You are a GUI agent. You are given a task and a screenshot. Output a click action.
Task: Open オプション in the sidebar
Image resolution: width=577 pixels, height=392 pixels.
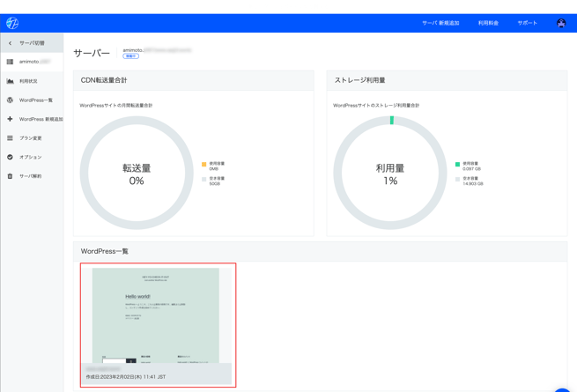(x=32, y=157)
